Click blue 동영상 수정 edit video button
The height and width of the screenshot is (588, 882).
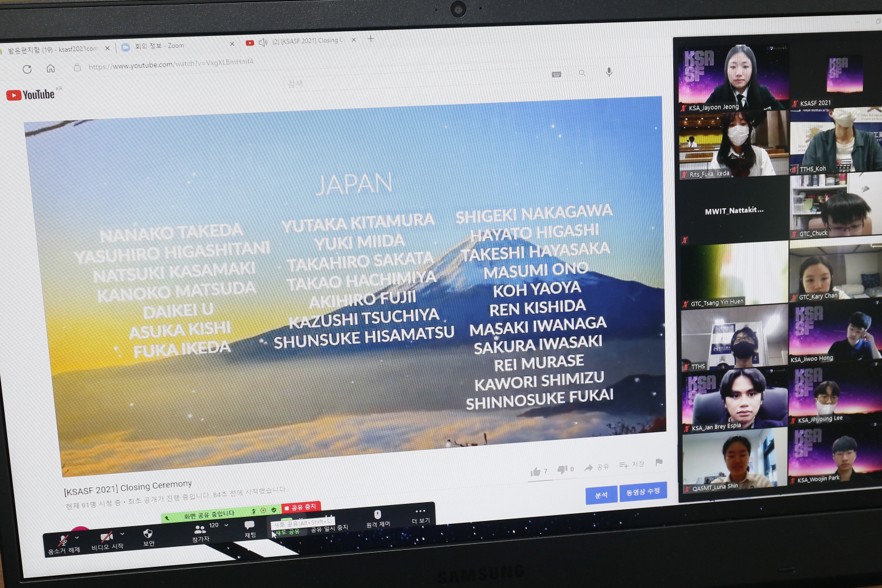pos(643,492)
